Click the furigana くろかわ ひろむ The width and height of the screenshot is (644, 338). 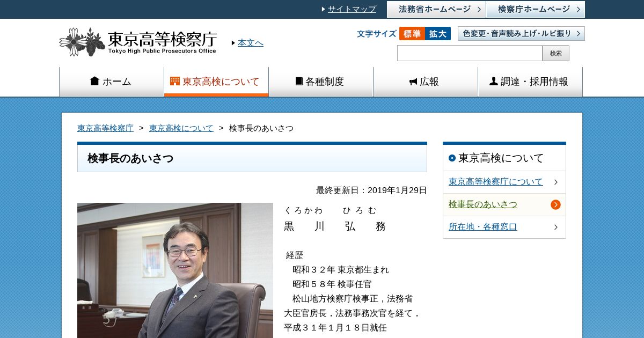(x=331, y=210)
